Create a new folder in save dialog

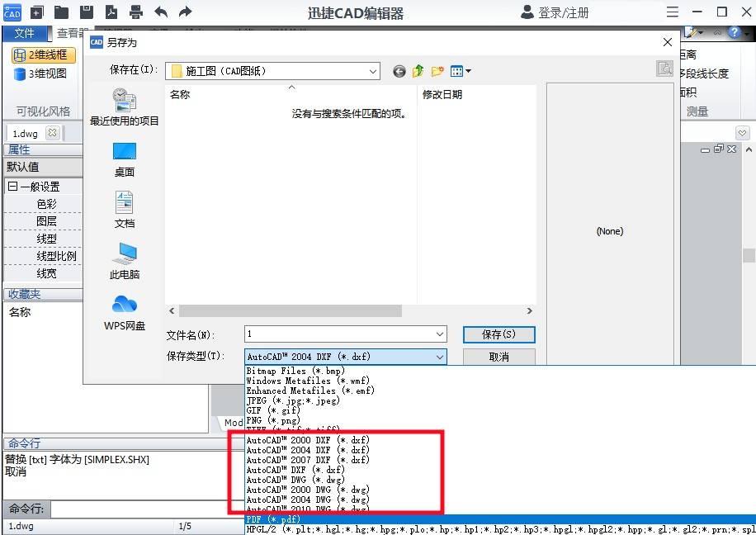[437, 71]
